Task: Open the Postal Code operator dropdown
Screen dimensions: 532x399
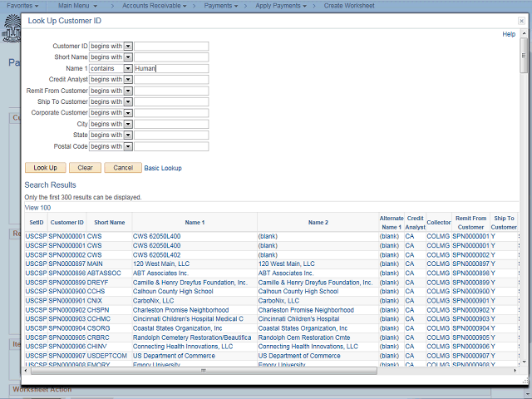Action: tap(128, 146)
